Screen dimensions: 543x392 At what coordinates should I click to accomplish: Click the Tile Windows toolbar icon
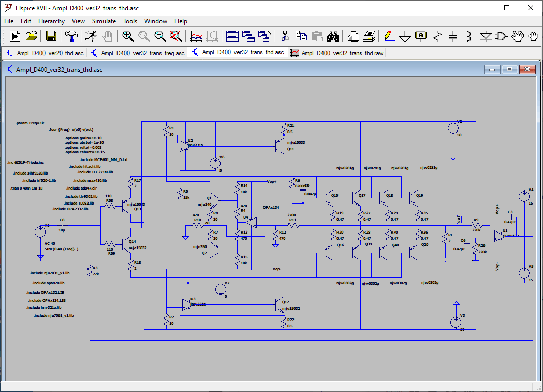click(232, 36)
